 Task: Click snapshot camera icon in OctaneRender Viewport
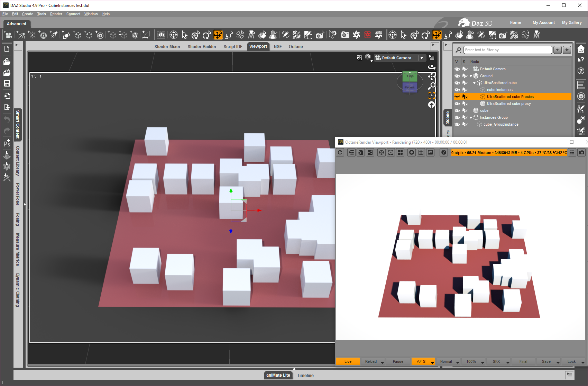(x=582, y=152)
